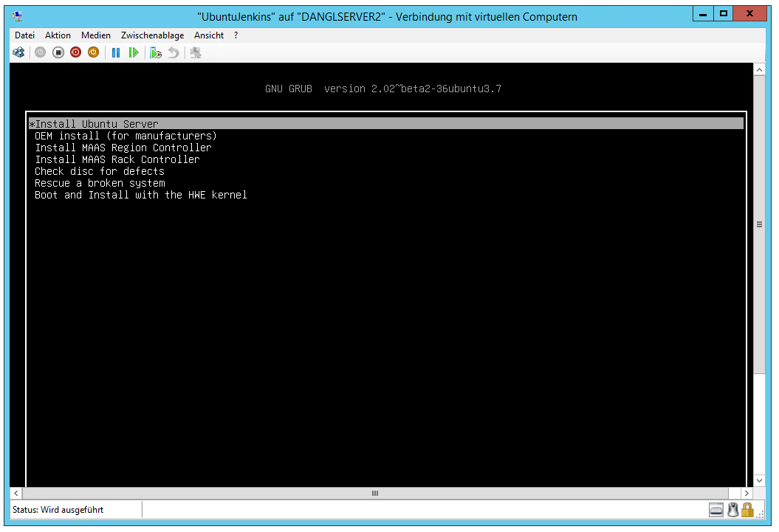Click the vertical scrollbar thumb

759,224
